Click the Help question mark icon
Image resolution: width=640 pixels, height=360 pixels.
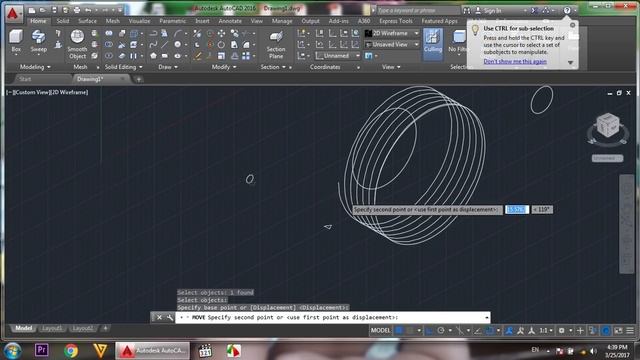[x=567, y=10]
